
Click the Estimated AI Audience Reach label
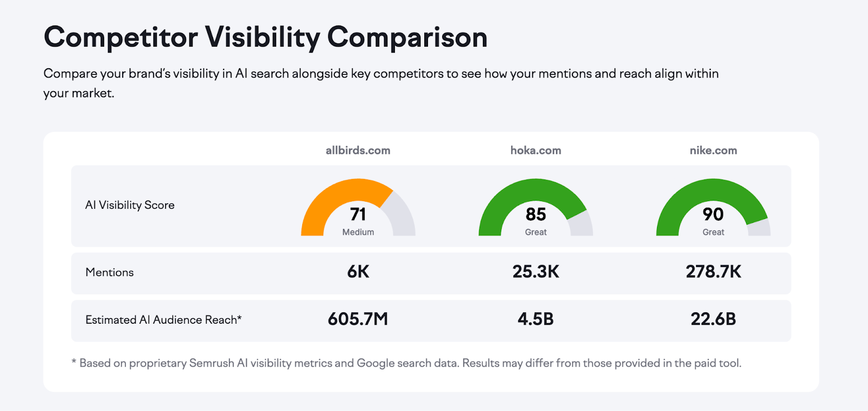tap(163, 320)
